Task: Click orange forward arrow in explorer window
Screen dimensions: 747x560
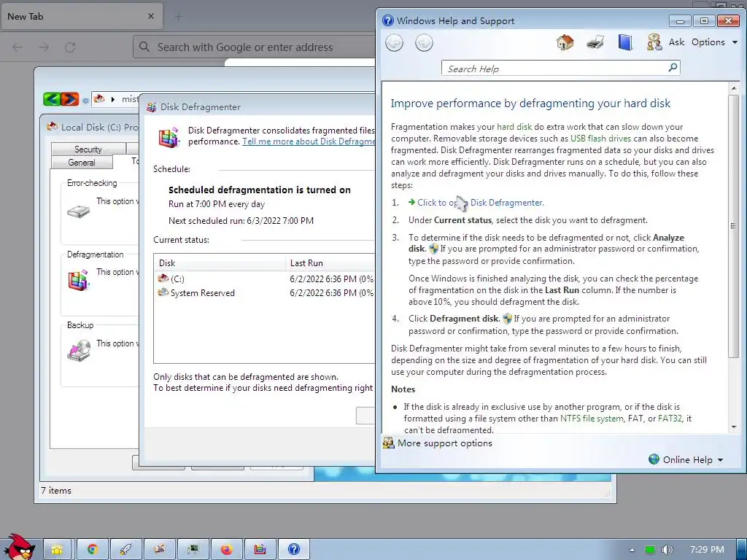Action: click(70, 99)
